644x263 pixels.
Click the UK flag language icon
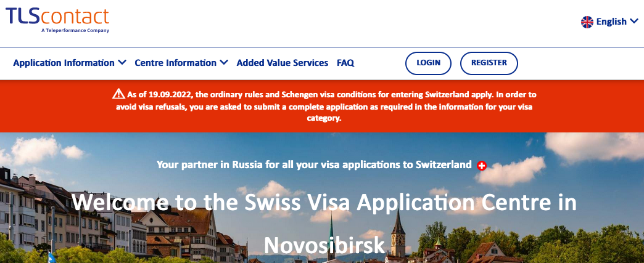tap(587, 22)
